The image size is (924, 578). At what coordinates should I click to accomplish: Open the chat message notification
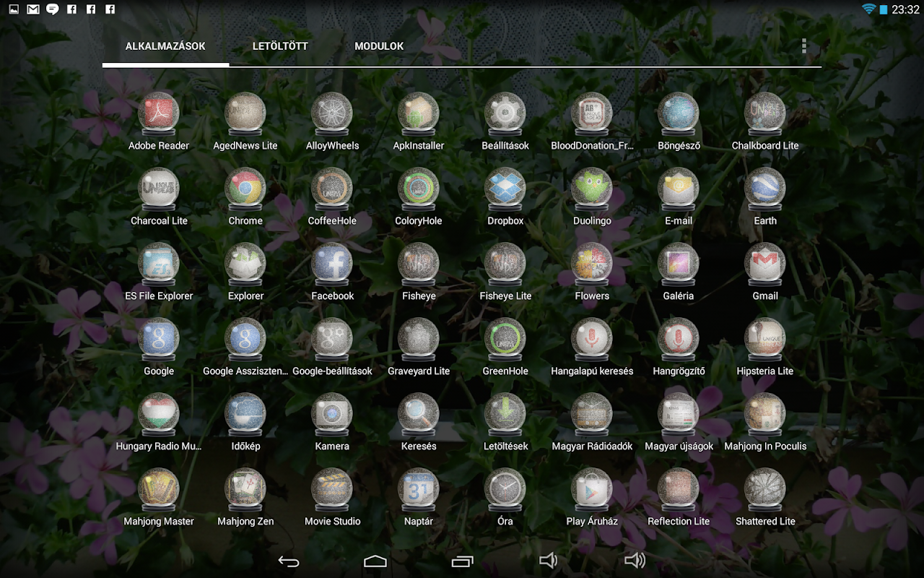coord(53,9)
